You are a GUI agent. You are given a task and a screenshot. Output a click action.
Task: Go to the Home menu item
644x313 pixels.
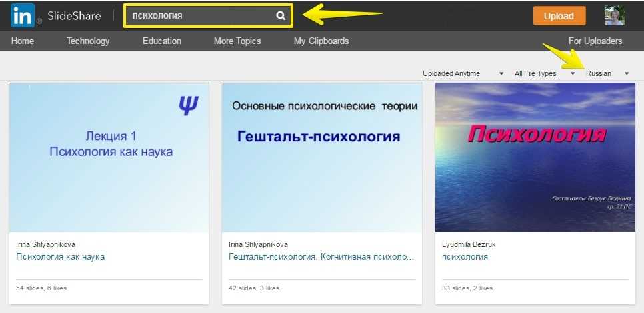[x=23, y=41]
